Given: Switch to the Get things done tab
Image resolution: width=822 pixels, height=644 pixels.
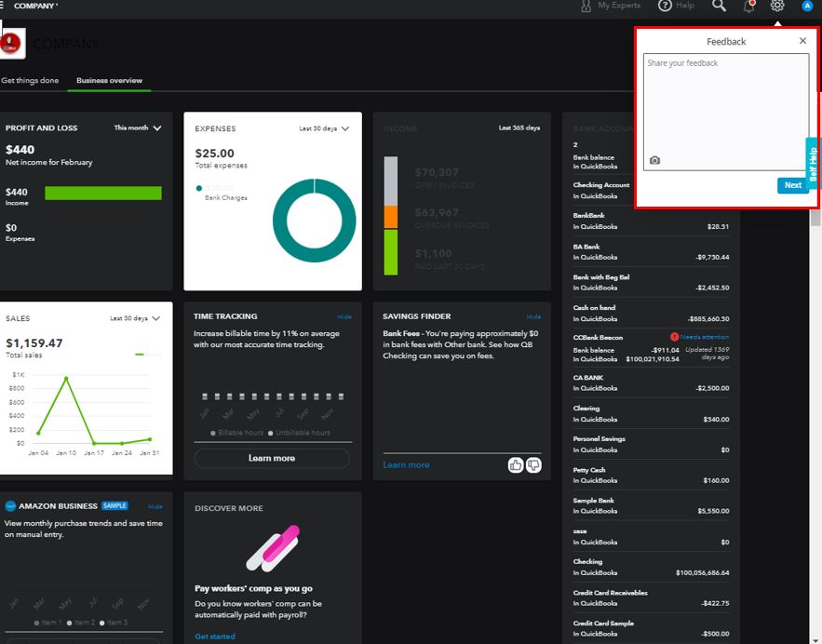Looking at the screenshot, I should tap(30, 81).
